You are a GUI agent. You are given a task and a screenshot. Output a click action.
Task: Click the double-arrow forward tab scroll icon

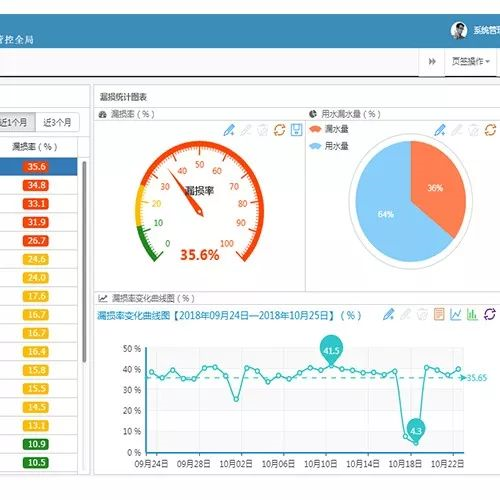(432, 61)
